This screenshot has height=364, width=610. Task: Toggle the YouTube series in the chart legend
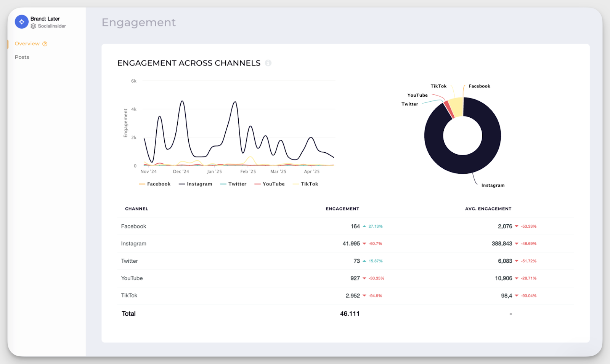(274, 184)
